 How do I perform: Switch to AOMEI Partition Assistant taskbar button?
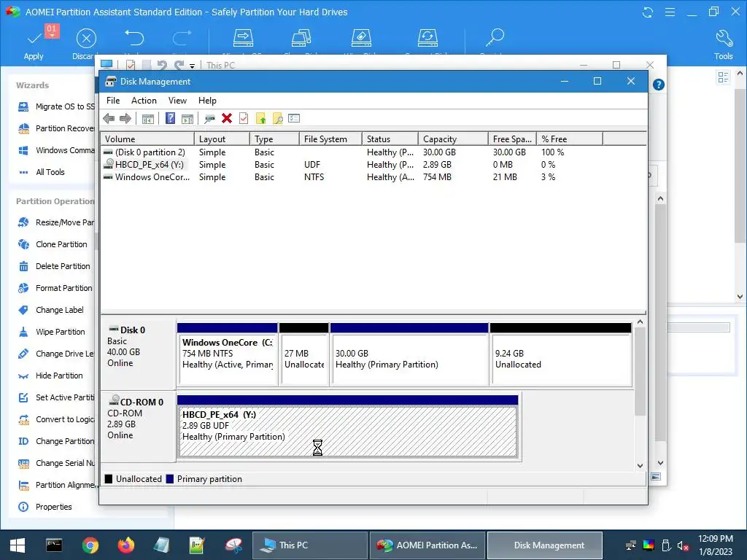[427, 545]
